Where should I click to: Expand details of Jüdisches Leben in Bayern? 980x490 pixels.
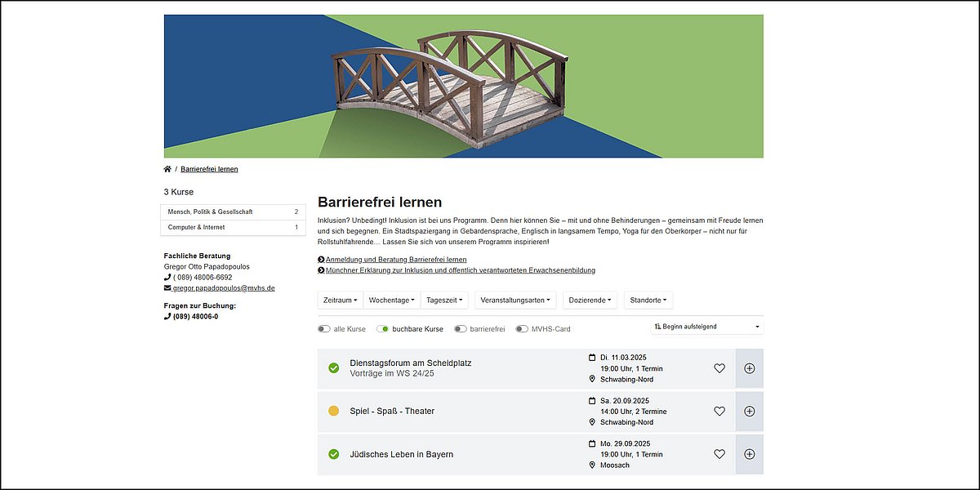[x=749, y=454]
